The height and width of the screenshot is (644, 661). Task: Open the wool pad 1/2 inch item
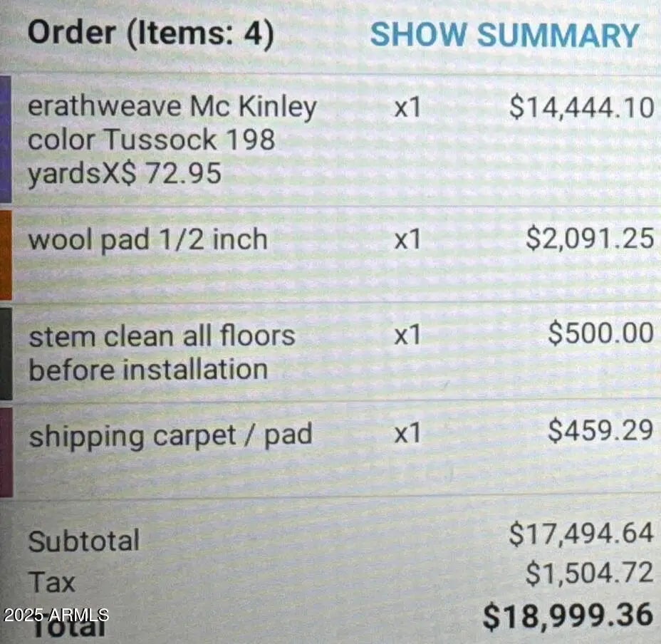point(147,239)
